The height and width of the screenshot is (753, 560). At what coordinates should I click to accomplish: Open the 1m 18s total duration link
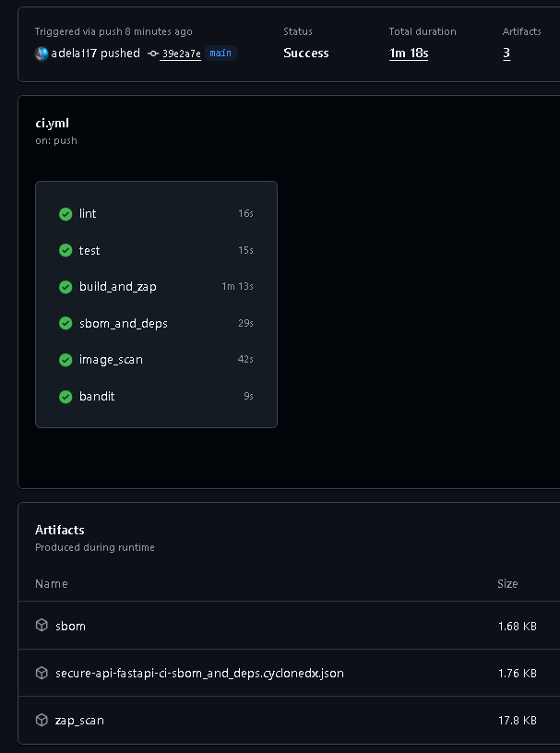pos(409,54)
